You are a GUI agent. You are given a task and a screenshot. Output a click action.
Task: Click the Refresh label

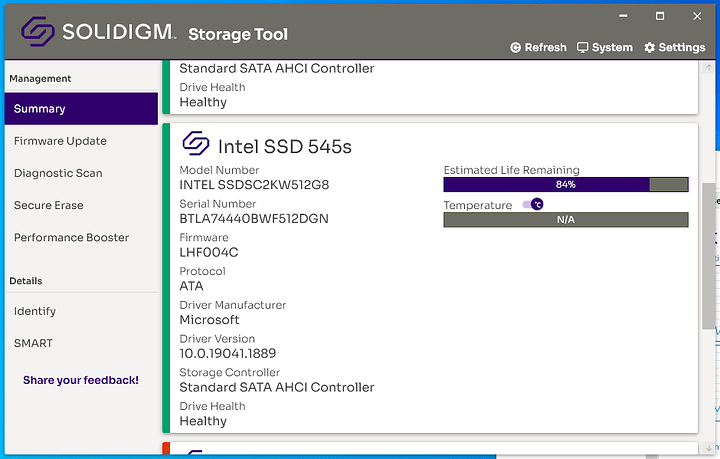(546, 48)
